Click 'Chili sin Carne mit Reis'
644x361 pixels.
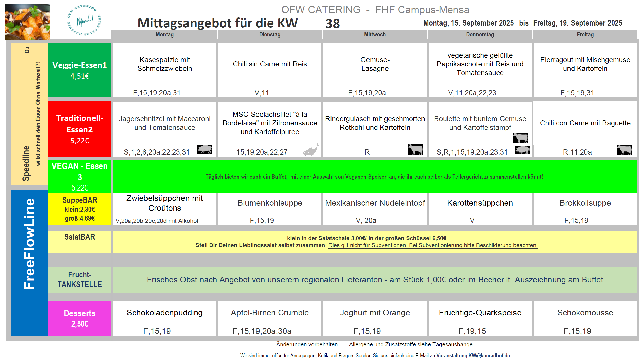[x=270, y=64]
